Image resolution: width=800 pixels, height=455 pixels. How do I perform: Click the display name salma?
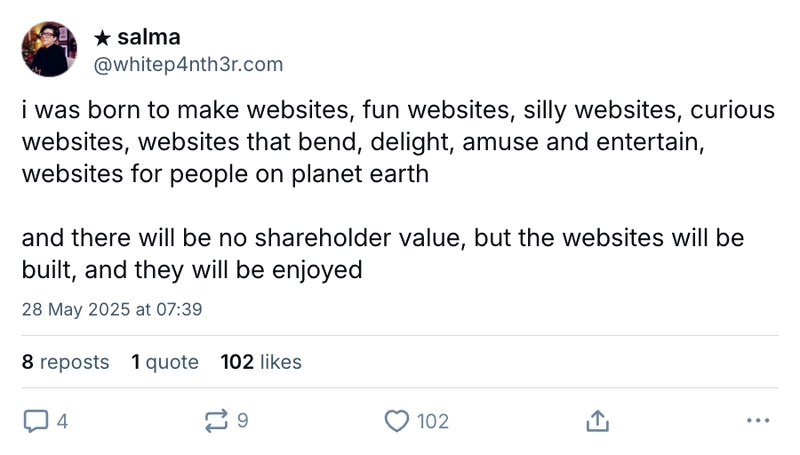[149, 38]
